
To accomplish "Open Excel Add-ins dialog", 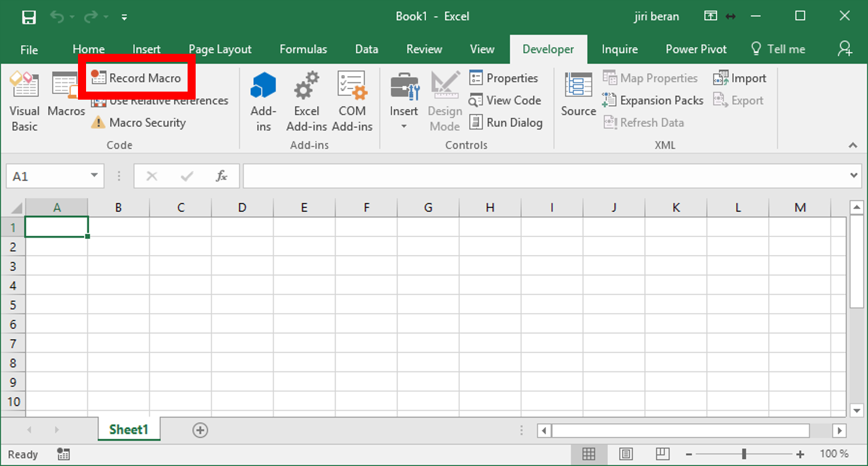I will [306, 101].
